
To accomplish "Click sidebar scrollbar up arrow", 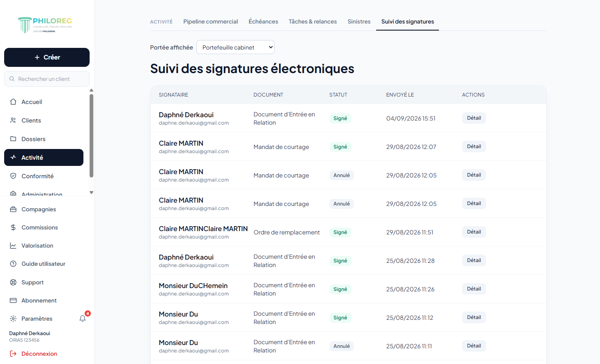I will (x=91, y=90).
